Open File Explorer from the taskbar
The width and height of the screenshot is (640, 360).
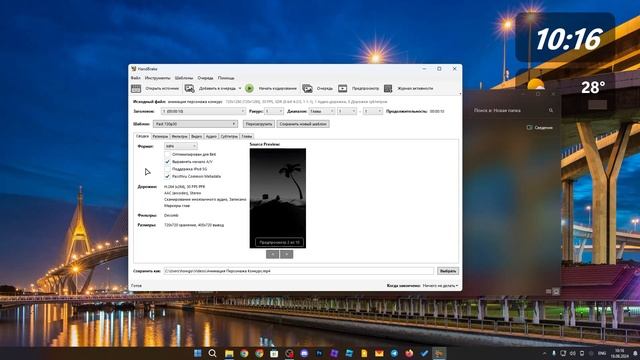pyautogui.click(x=229, y=353)
